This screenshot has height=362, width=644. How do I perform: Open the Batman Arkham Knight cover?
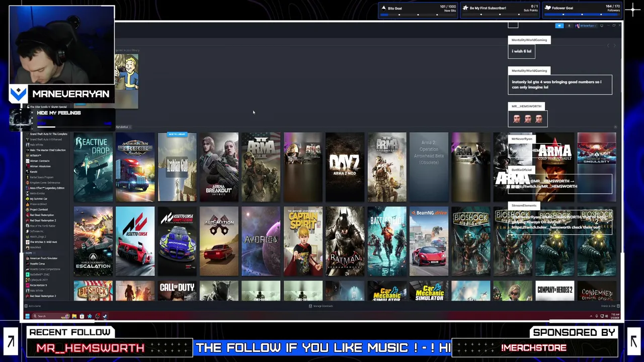[x=345, y=241]
